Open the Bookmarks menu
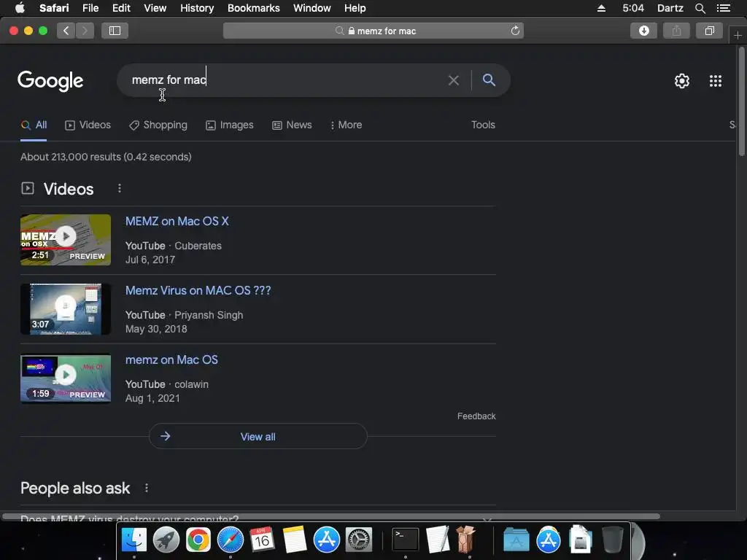Screen dimensions: 747x560 [x=253, y=8]
